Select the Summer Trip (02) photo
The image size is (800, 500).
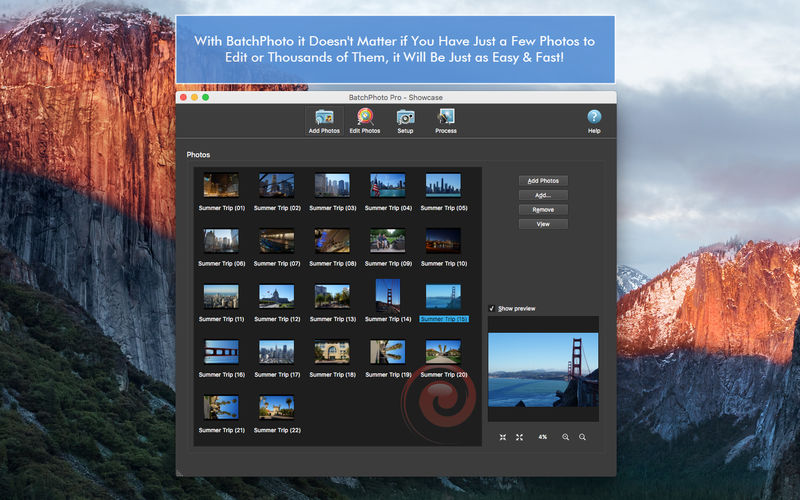[277, 185]
